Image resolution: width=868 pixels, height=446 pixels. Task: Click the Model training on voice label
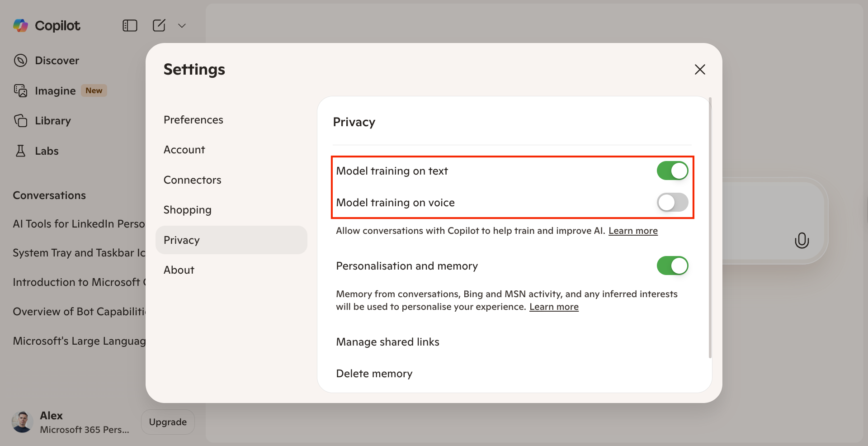(x=395, y=203)
